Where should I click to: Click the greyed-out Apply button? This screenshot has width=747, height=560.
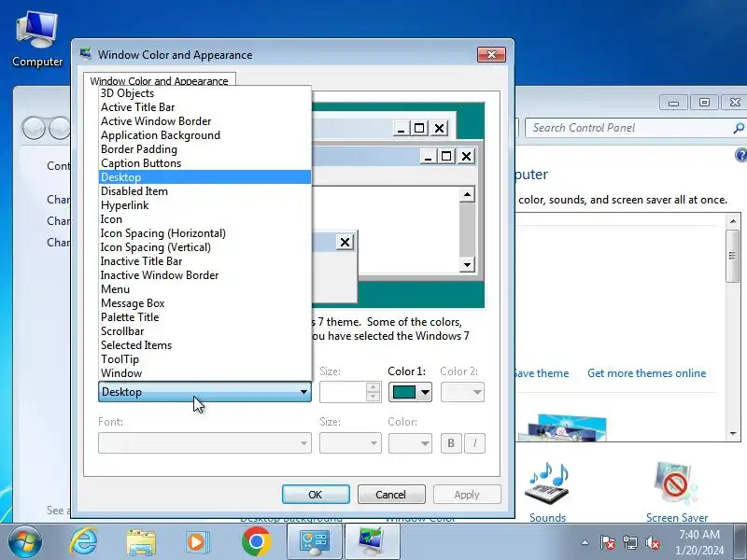[x=467, y=495]
